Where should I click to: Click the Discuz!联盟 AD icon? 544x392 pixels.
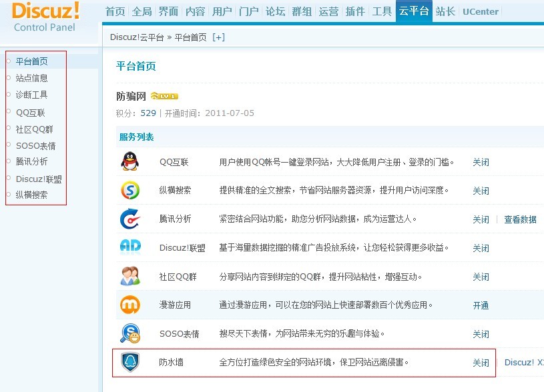tap(130, 247)
